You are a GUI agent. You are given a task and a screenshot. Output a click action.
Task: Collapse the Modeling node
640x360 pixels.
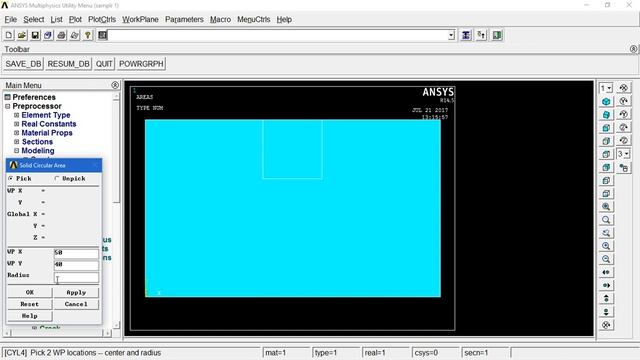(x=17, y=151)
